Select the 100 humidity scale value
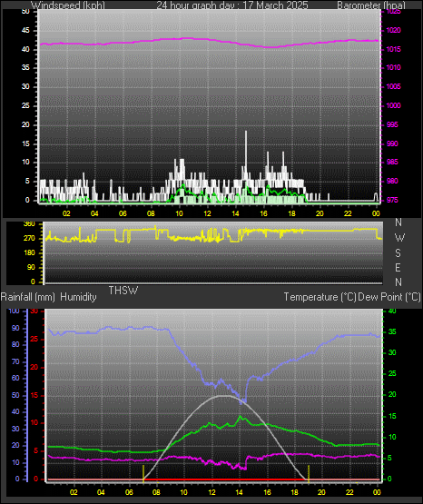The height and width of the screenshot is (504, 423). [14, 311]
